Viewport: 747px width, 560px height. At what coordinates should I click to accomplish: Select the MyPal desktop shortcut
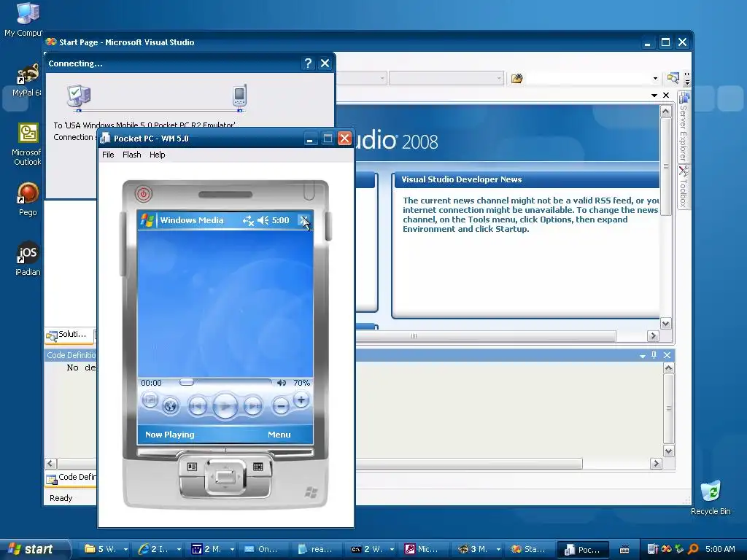[x=27, y=80]
